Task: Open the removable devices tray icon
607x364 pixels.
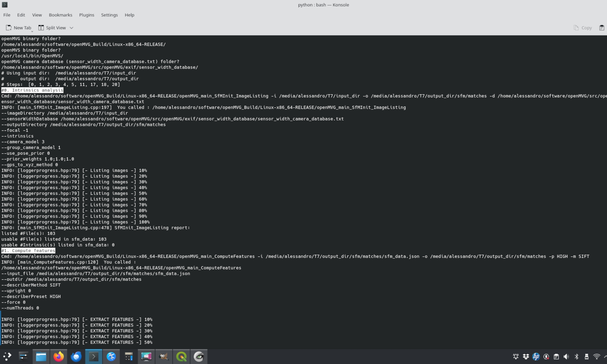Action: 587,356
